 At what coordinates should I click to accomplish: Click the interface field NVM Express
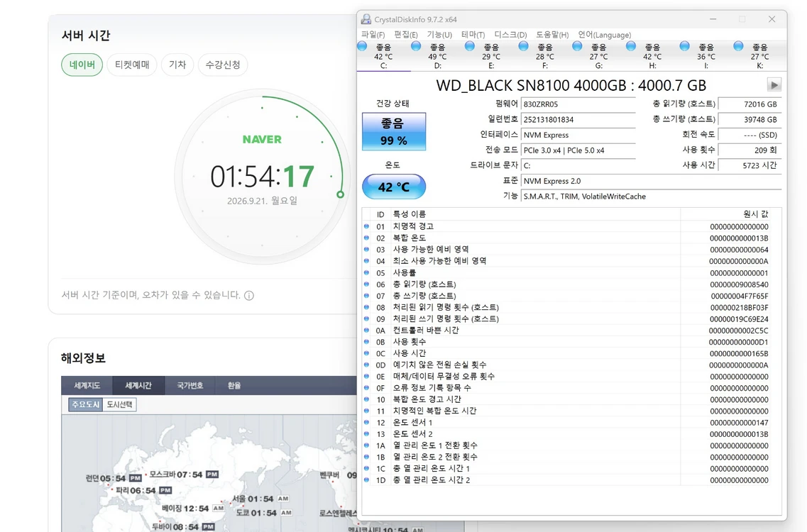(x=578, y=135)
